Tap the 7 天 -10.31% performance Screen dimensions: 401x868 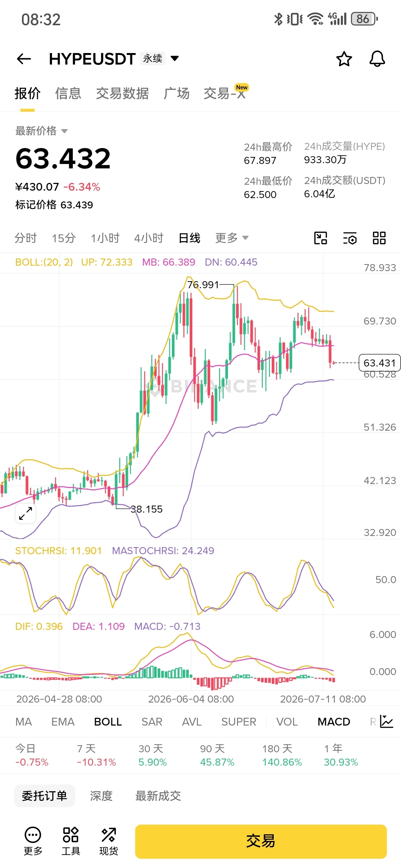coord(96,755)
